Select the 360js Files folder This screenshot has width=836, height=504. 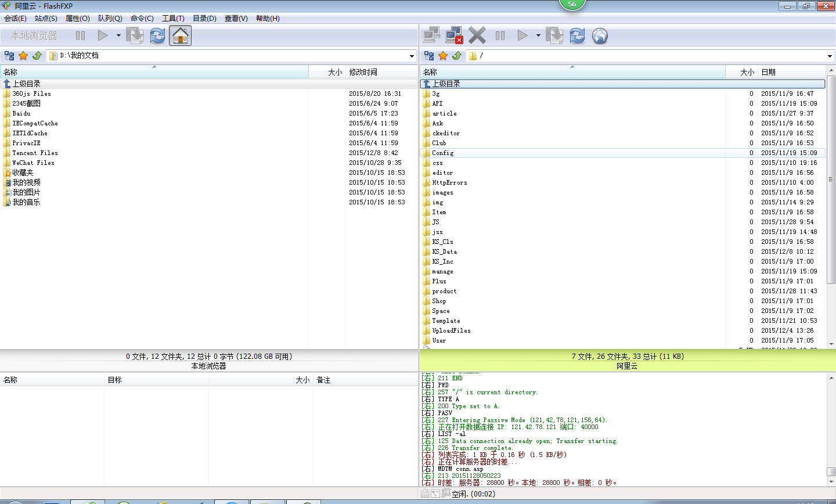pyautogui.click(x=31, y=93)
